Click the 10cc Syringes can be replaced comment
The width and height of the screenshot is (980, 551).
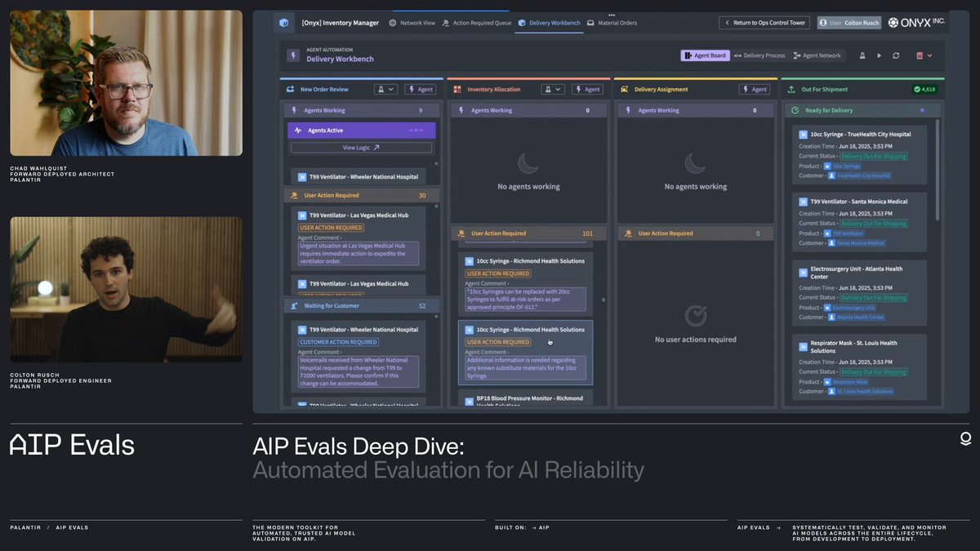pos(525,299)
